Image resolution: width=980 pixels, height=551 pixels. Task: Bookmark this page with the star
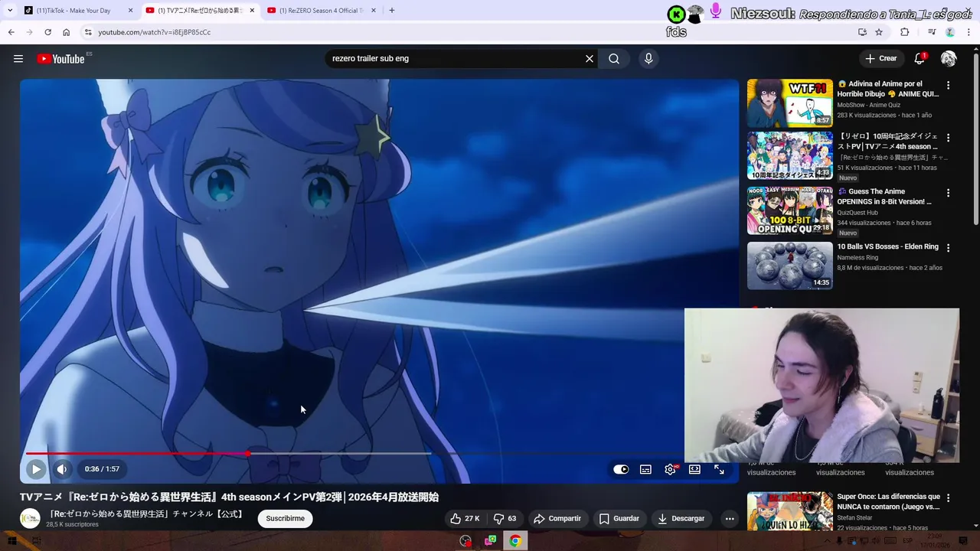tap(879, 32)
